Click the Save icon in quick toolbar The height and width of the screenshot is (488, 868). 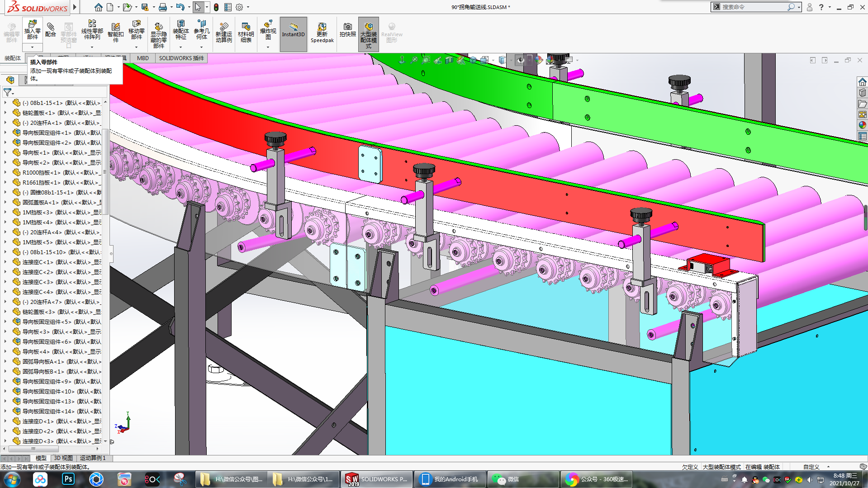point(145,7)
